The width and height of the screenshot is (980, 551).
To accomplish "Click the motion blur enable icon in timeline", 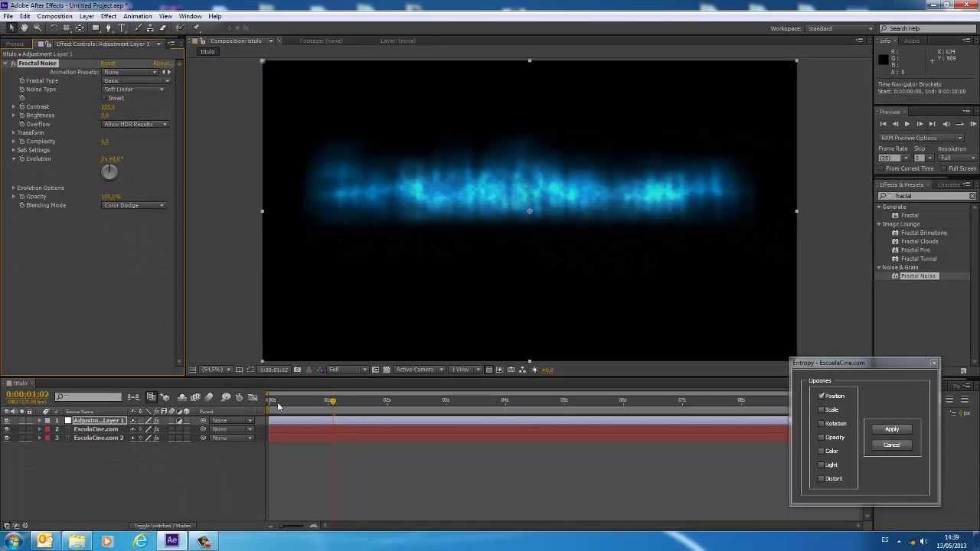I will (209, 397).
